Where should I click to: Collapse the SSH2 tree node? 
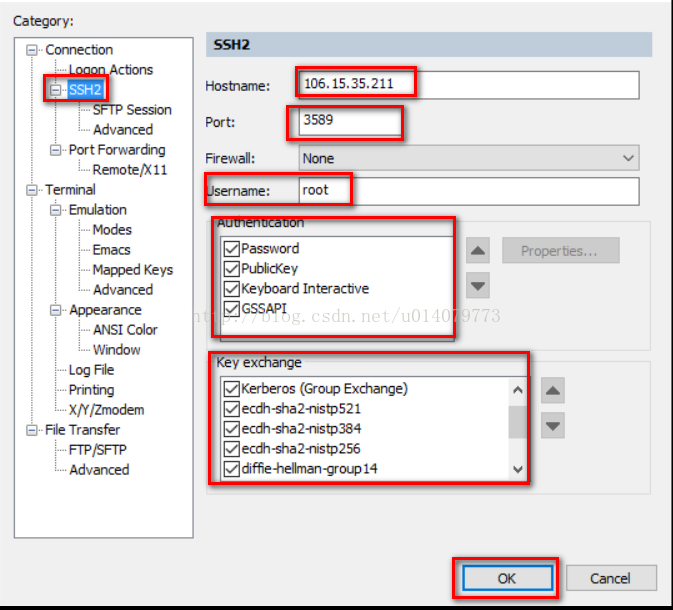(55, 90)
